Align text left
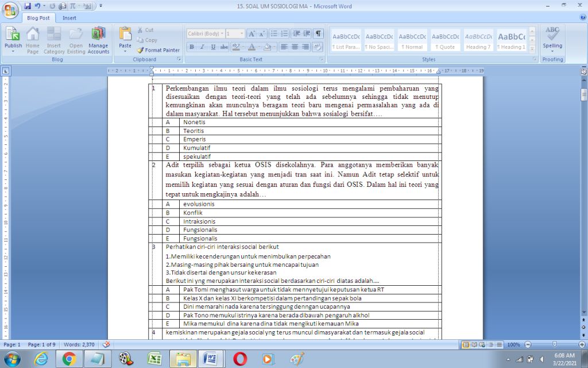 coord(284,47)
